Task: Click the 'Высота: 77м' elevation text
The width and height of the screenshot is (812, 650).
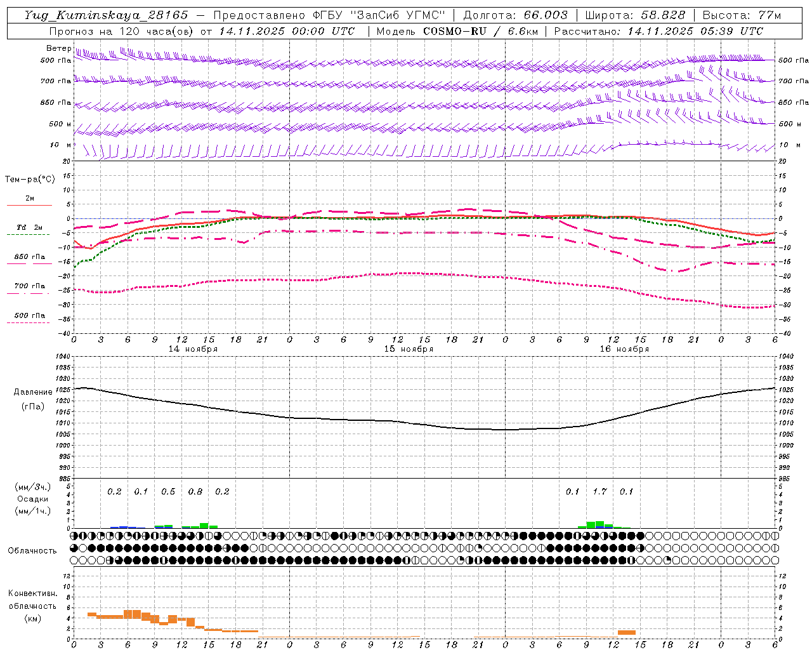Action: coord(742,15)
